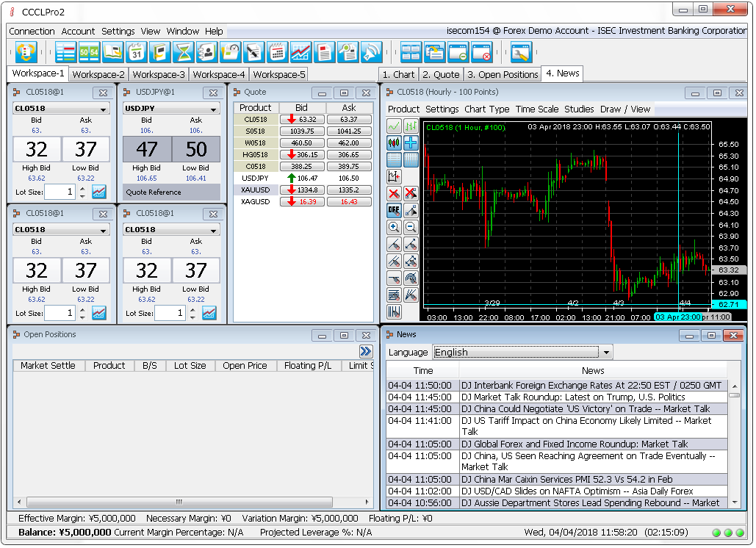Screen dimensions: 756x548
Task: Select the fan lines drawing tool
Action: (x=411, y=295)
